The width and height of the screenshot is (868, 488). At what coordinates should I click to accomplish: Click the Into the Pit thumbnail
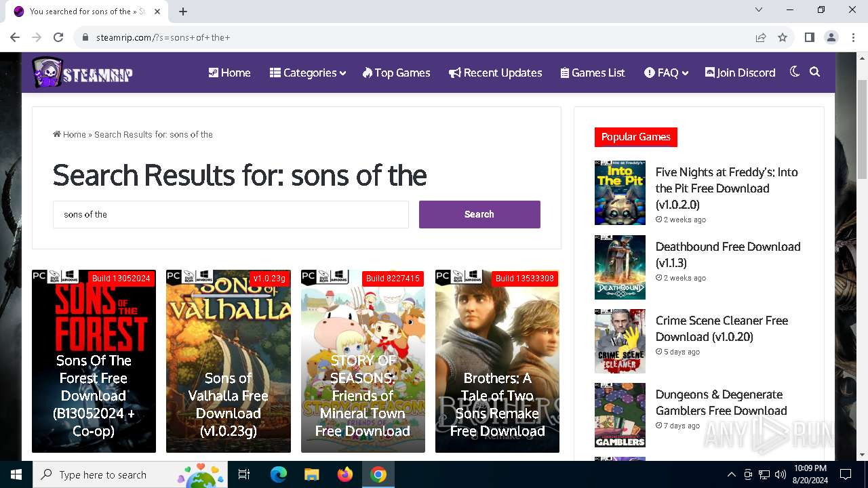tap(620, 192)
